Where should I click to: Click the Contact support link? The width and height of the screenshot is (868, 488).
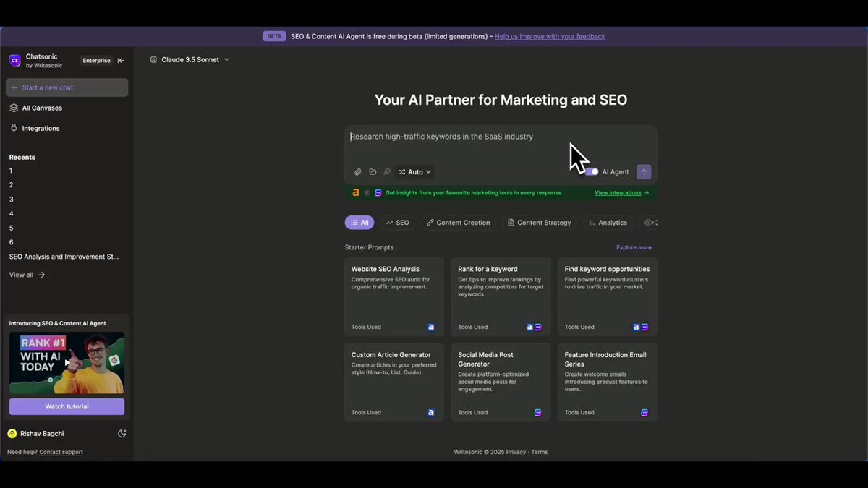[61, 452]
